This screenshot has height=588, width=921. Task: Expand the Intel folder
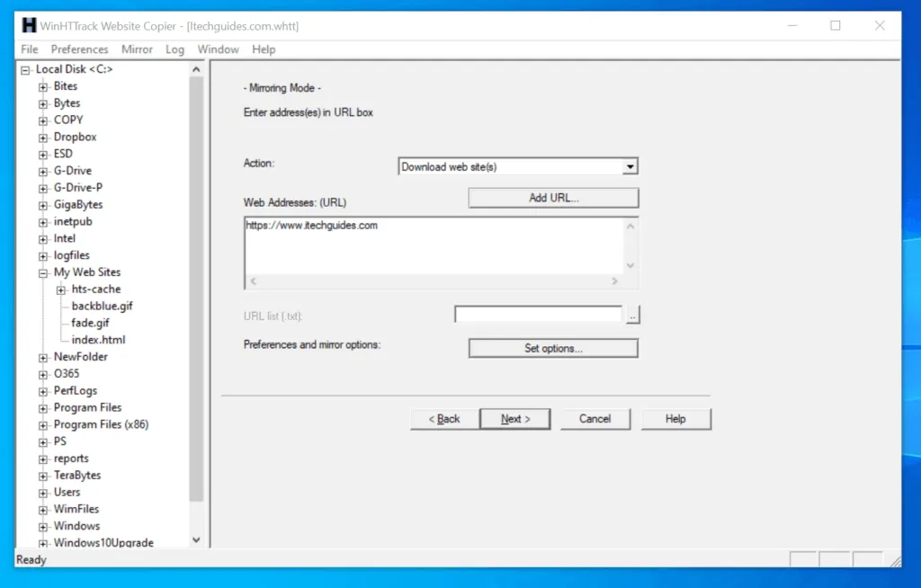[x=43, y=239]
